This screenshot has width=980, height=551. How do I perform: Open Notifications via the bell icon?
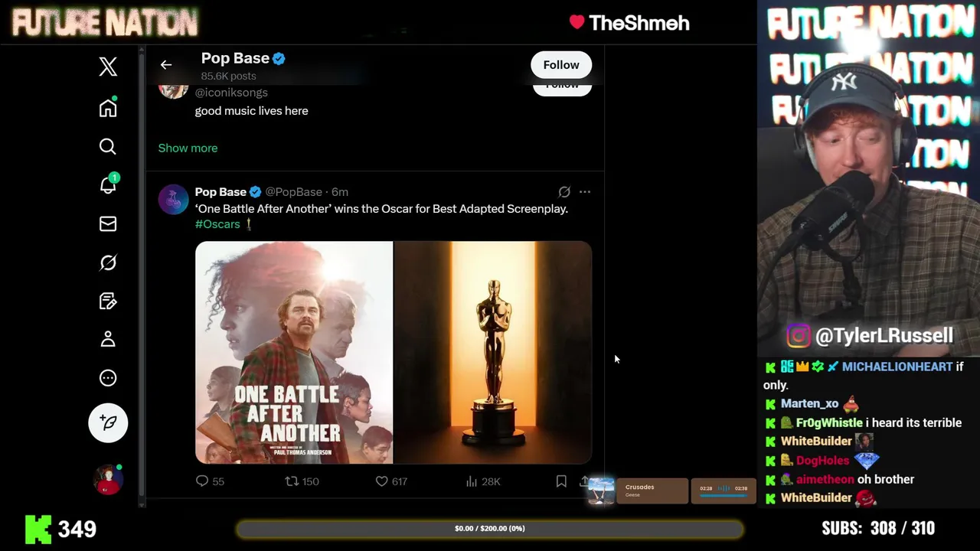pyautogui.click(x=108, y=184)
